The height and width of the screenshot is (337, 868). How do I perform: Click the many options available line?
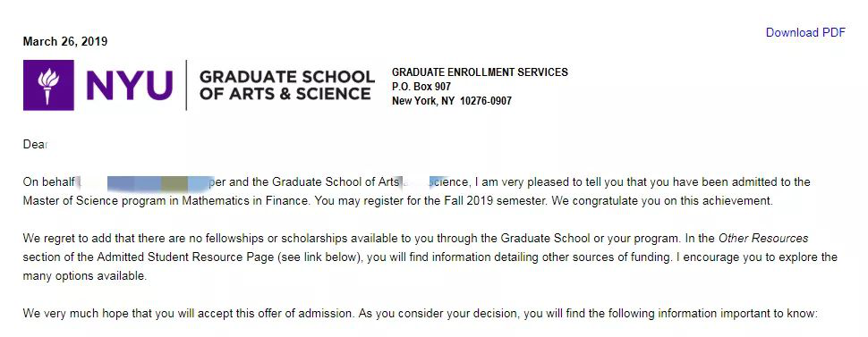[85, 276]
